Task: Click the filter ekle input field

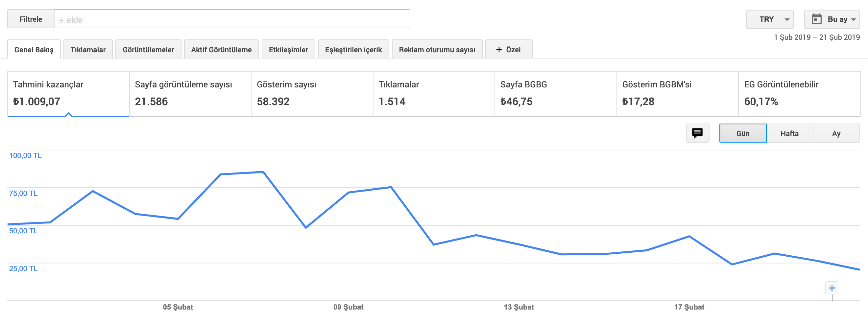Action: (232, 19)
